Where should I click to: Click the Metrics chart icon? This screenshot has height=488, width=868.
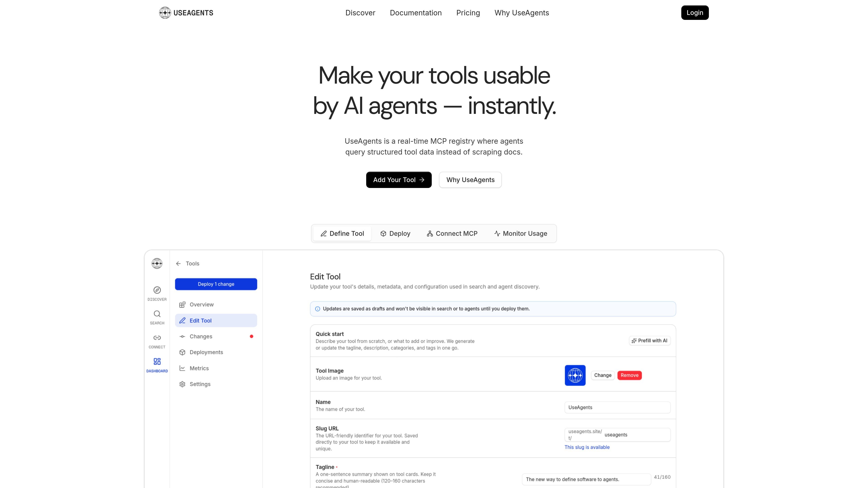(182, 368)
